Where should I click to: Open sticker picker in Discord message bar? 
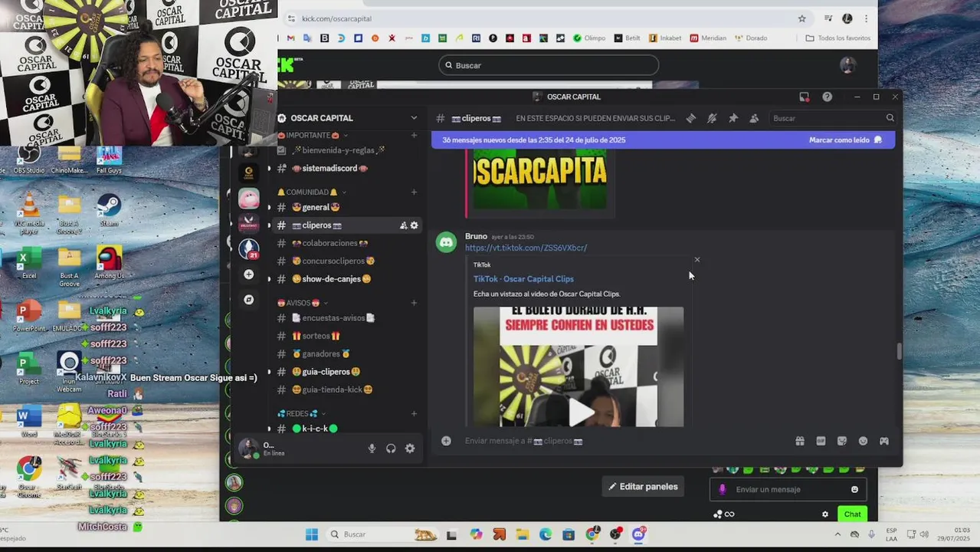pyautogui.click(x=842, y=441)
